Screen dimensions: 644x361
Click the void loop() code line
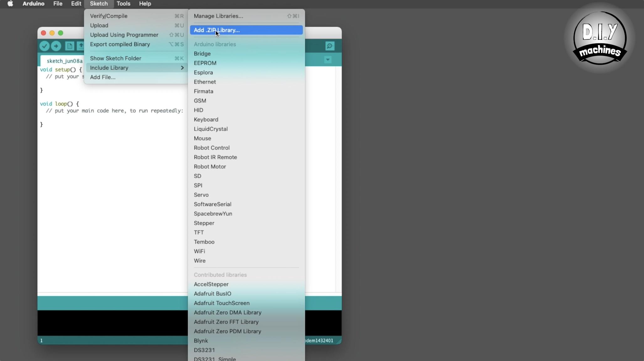point(60,104)
